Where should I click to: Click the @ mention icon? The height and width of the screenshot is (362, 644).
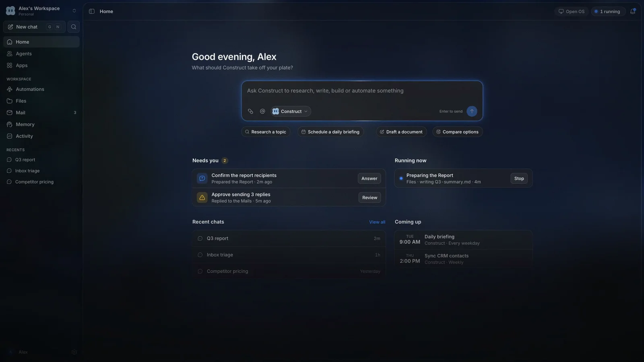point(262,111)
